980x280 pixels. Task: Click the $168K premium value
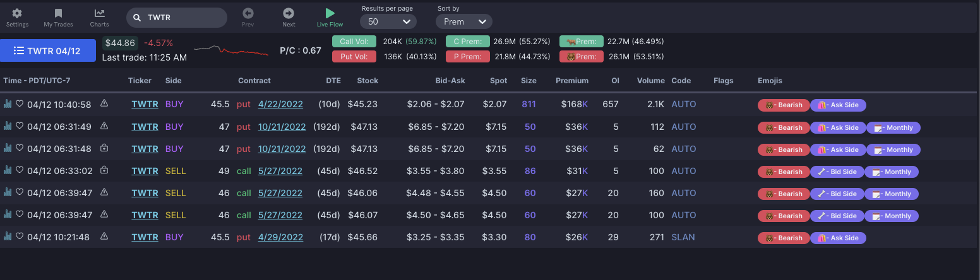pyautogui.click(x=574, y=104)
